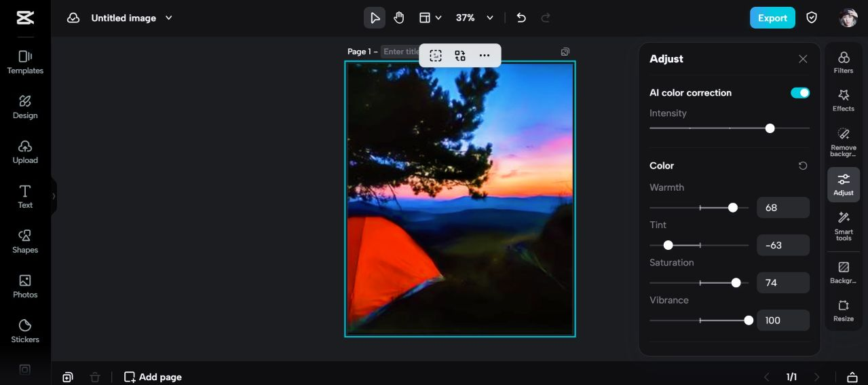
Task: Select the hand pan tool
Action: click(399, 18)
